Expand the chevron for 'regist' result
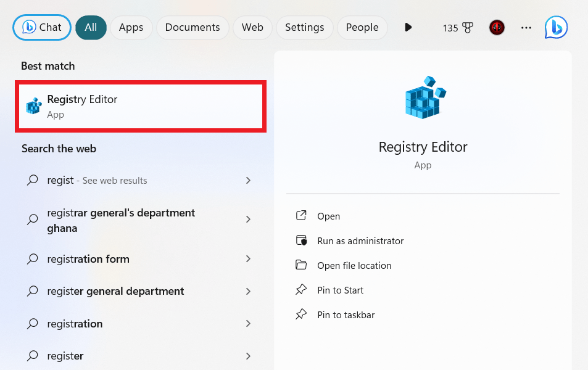 coord(248,180)
